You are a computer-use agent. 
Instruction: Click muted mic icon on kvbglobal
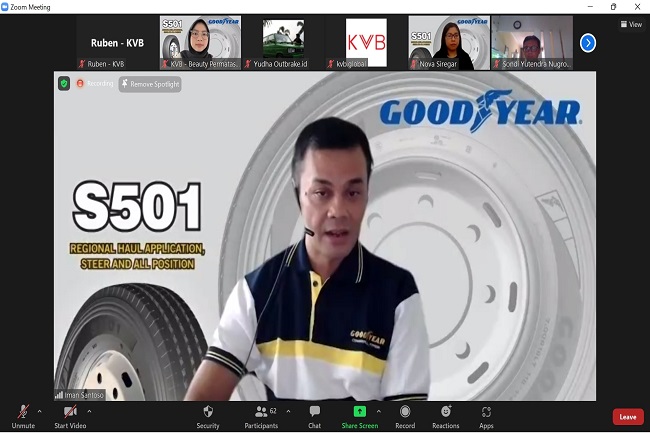pos(330,64)
